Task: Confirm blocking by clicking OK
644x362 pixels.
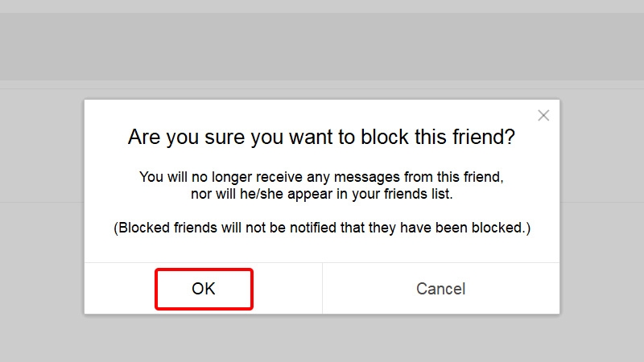Action: [204, 289]
